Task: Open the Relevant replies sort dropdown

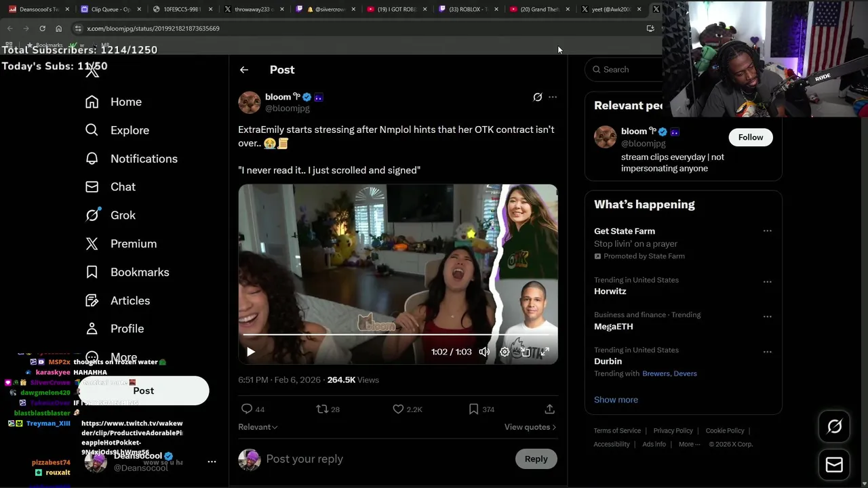Action: (x=258, y=427)
